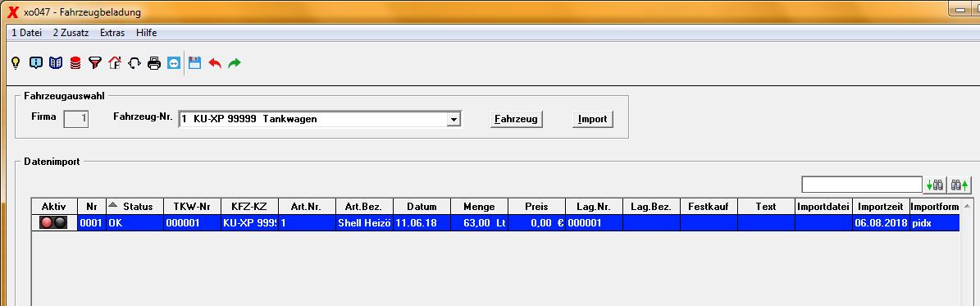The image size is (980, 306).
Task: Click the Aktiv column header
Action: pos(54,206)
